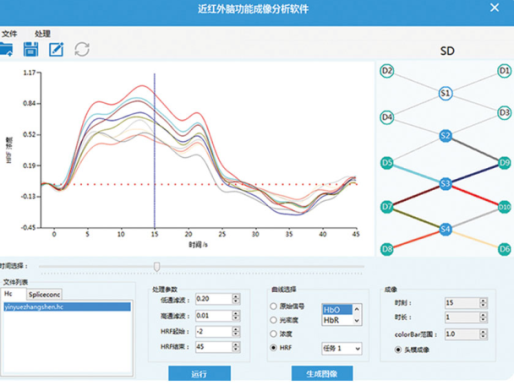The width and height of the screenshot is (514, 385).
Task: Click the refresh arrows toolbar icon
Action: [82, 49]
